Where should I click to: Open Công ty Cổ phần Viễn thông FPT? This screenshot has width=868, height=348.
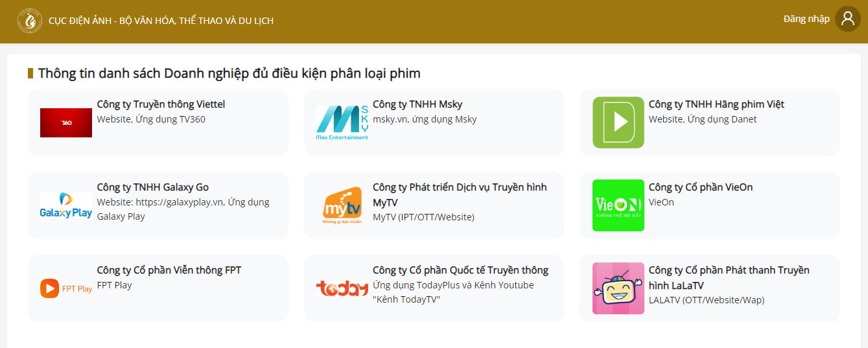[x=169, y=270]
